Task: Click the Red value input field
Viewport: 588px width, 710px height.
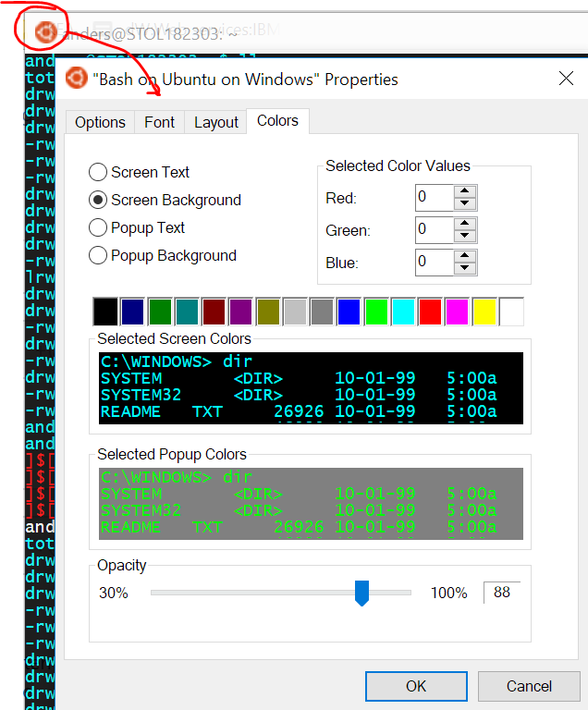Action: click(x=435, y=198)
